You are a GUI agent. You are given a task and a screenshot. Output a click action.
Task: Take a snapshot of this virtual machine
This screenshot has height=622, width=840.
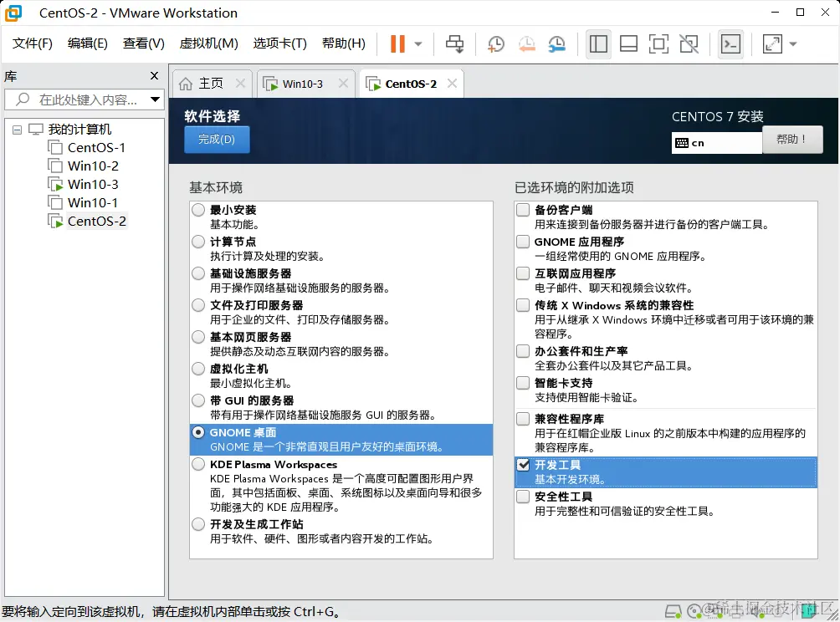[496, 44]
